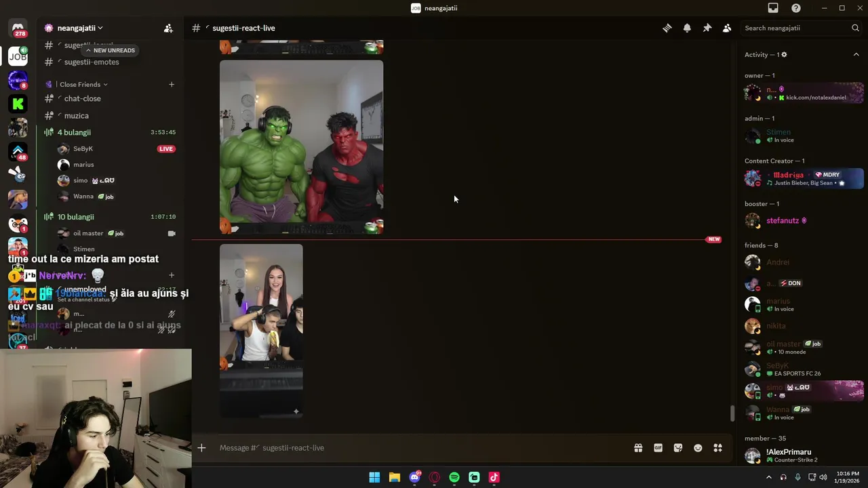Open the Threads icon in channel header

(x=667, y=28)
